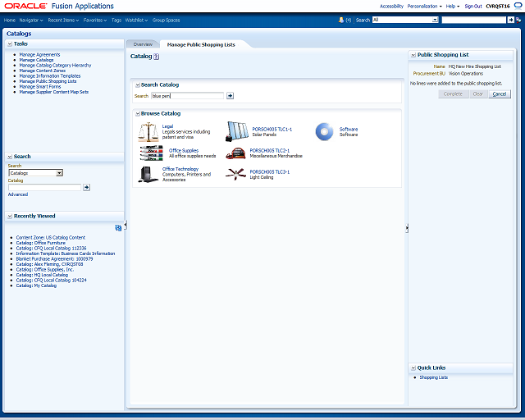Screen dimensions: 525x420
Task: Collapse the Tasks panel section
Action: pos(10,43)
